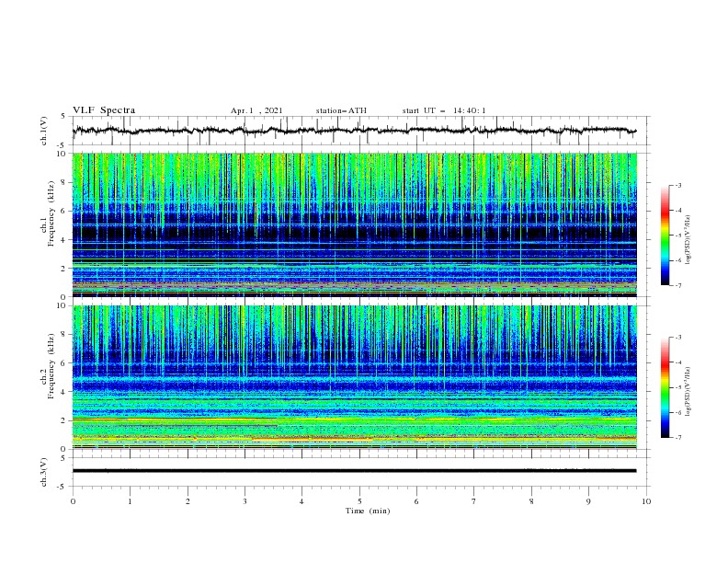Click the ch.1 spectrogram panel

(355, 224)
